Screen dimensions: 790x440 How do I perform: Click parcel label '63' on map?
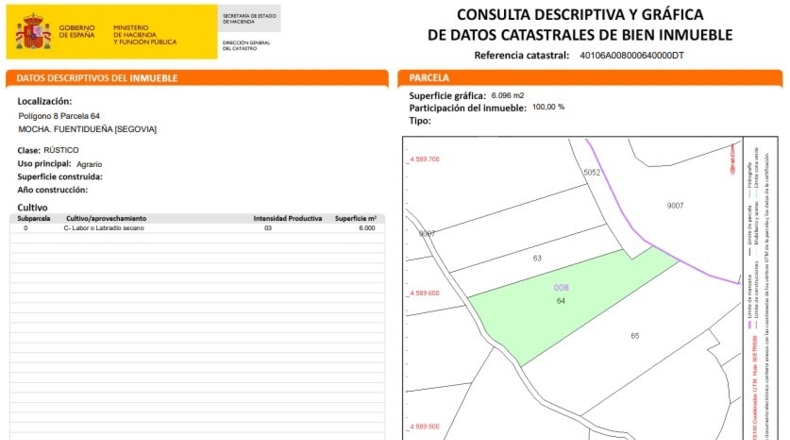pos(537,258)
